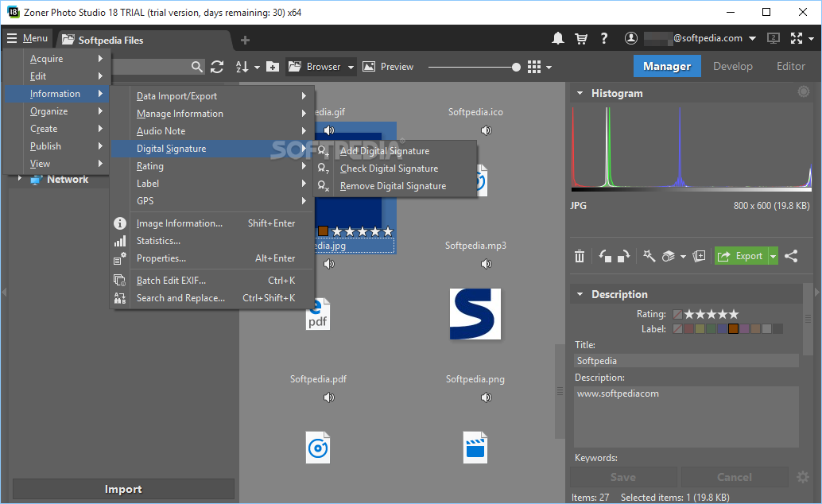
Task: Choose the purple label swatch
Action: coord(744,329)
